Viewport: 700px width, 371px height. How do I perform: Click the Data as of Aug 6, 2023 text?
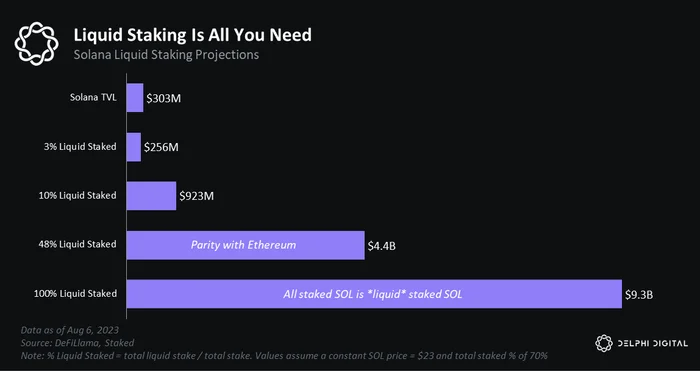pos(70,330)
